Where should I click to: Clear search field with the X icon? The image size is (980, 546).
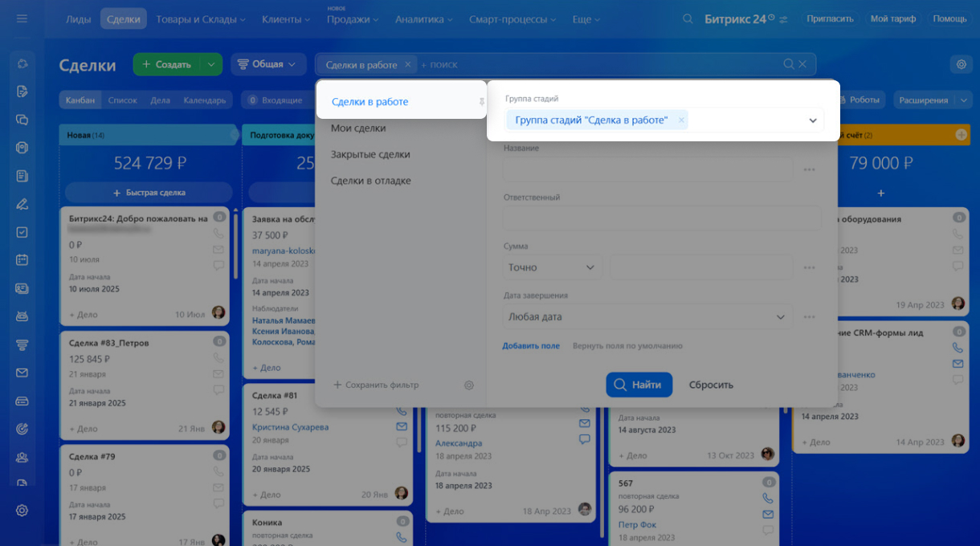[x=802, y=65]
